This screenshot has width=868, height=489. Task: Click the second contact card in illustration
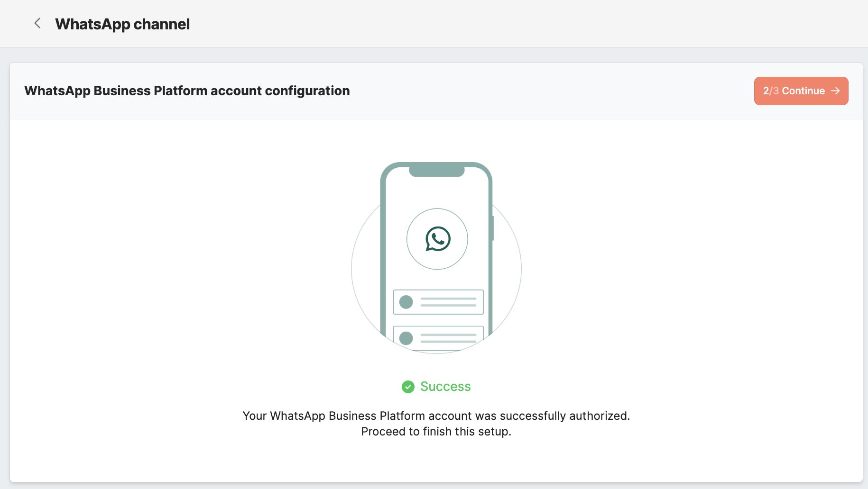click(x=438, y=338)
